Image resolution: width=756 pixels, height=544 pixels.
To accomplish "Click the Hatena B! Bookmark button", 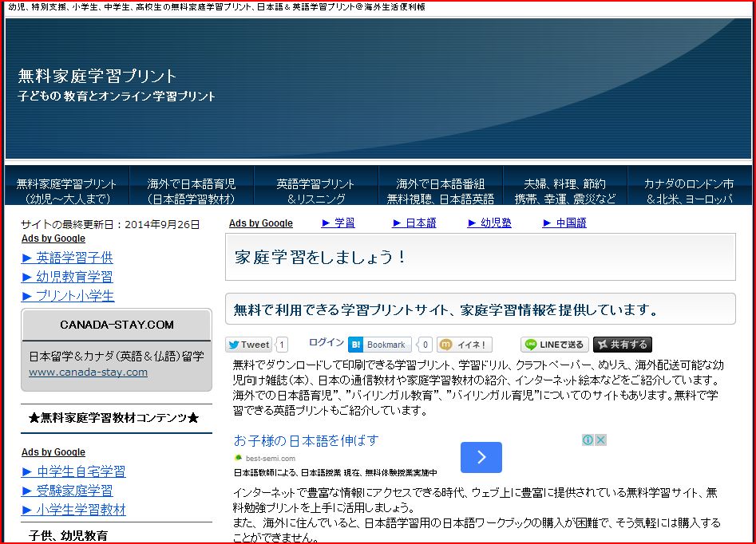I will [379, 345].
